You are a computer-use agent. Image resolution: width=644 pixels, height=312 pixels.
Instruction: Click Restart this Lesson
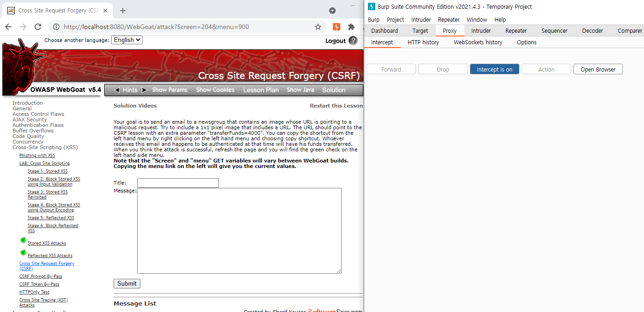[x=336, y=106]
